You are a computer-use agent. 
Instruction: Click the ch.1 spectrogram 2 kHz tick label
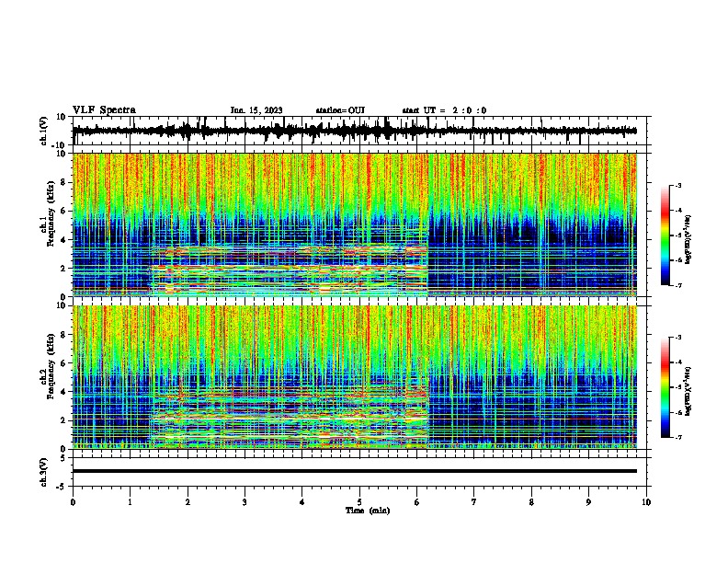pos(64,268)
